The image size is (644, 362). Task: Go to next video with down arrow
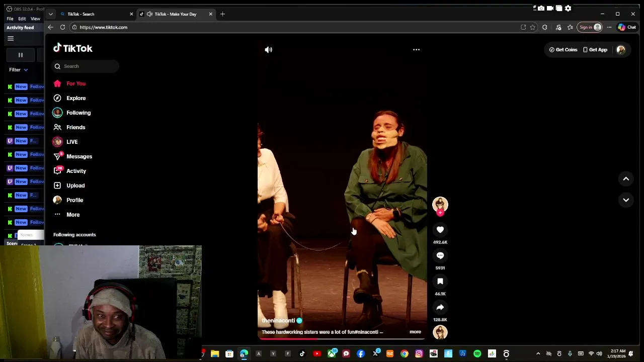[626, 200]
